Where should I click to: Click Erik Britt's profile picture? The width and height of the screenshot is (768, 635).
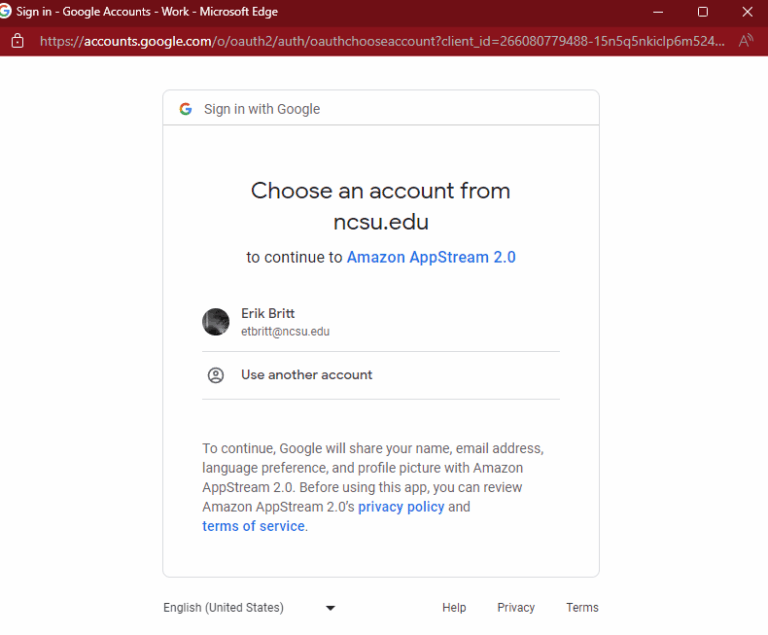click(x=216, y=322)
